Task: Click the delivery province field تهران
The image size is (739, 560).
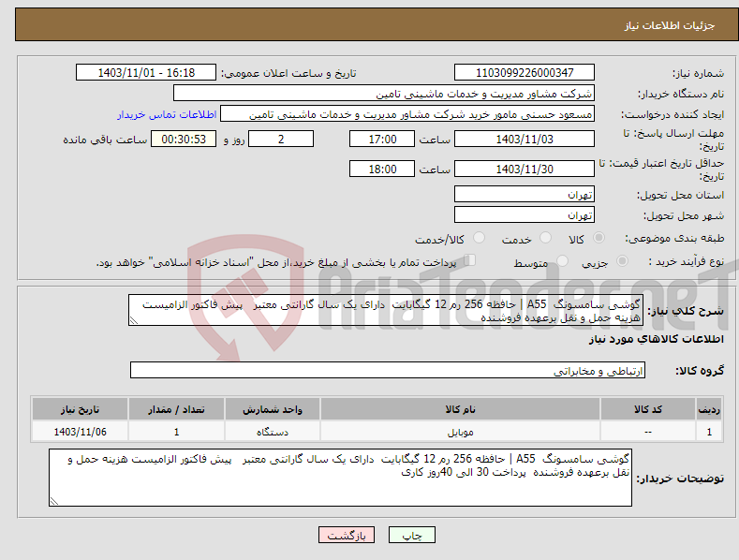Action: (x=525, y=194)
